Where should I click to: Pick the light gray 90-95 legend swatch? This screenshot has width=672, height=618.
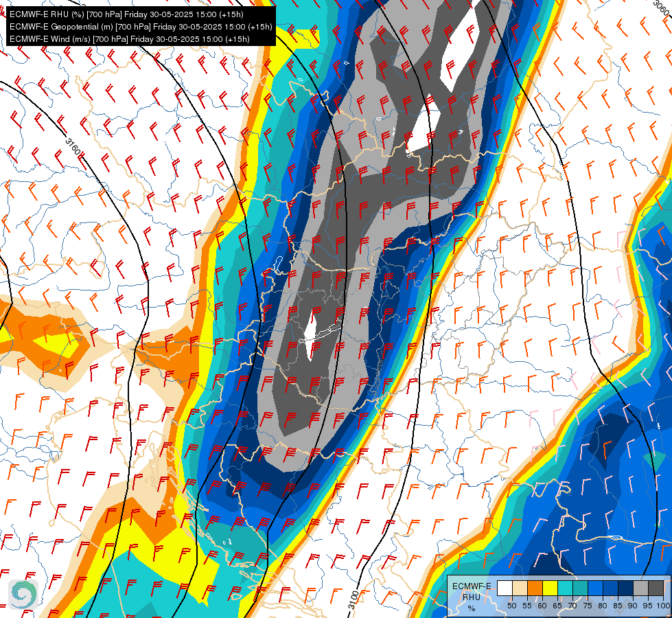point(640,588)
